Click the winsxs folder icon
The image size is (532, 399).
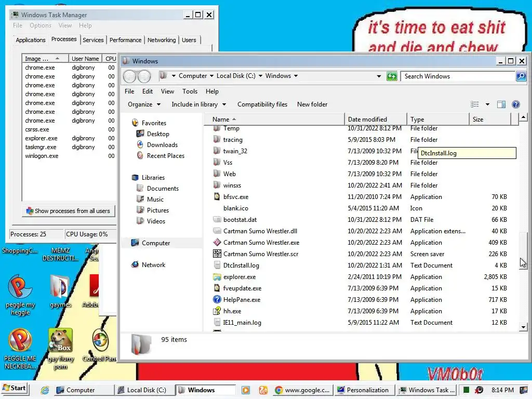[x=217, y=185]
